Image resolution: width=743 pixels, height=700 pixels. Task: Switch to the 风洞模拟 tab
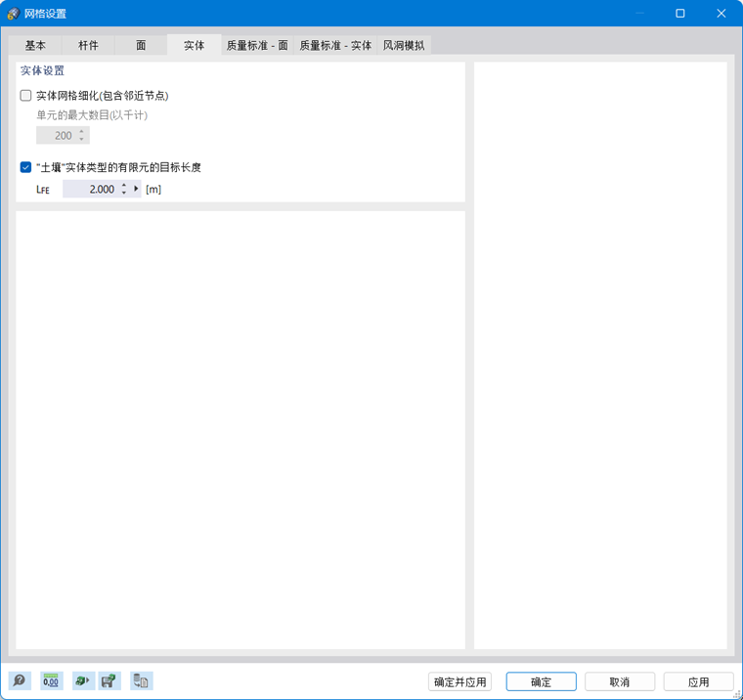click(x=404, y=45)
